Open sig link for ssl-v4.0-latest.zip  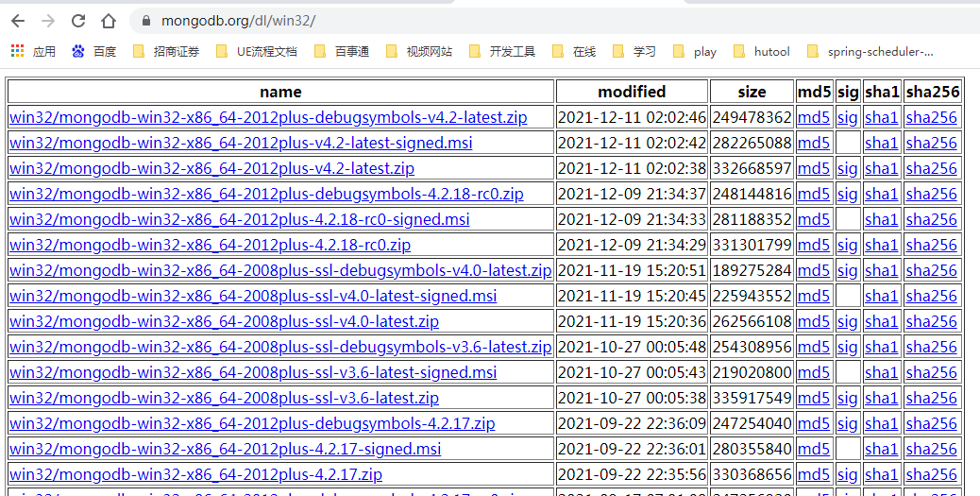pyautogui.click(x=848, y=321)
